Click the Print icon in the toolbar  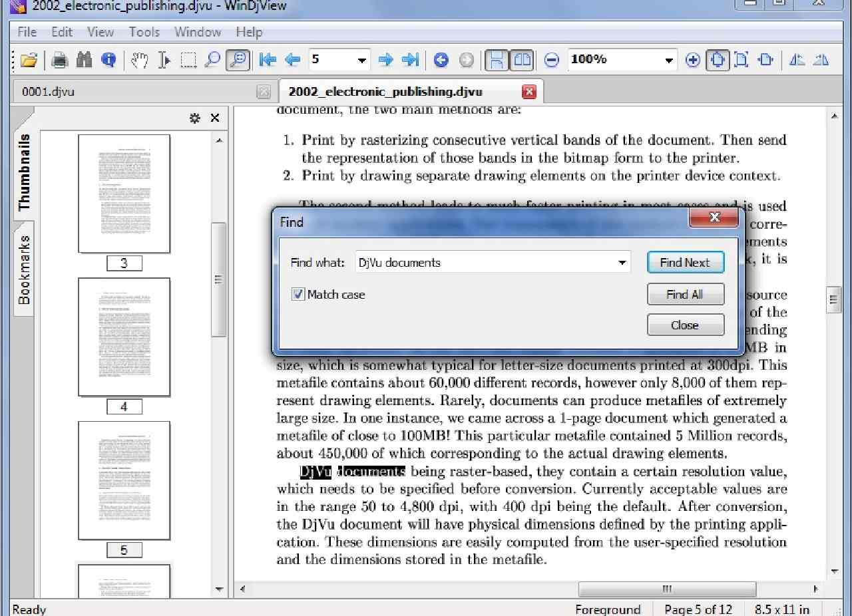pyautogui.click(x=59, y=60)
